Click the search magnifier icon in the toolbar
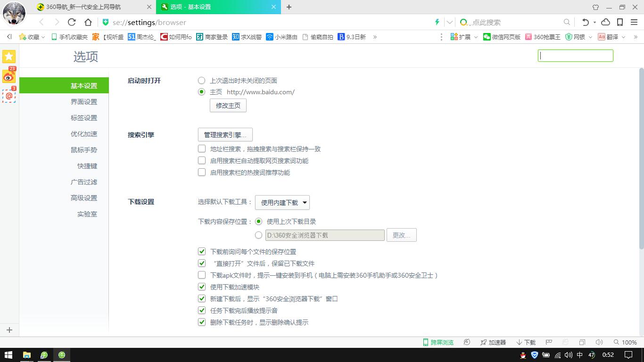The image size is (644, 362). pyautogui.click(x=567, y=22)
